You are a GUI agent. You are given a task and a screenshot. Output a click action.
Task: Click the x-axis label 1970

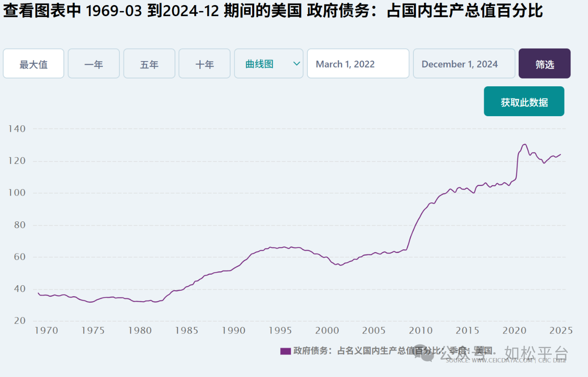click(x=46, y=331)
